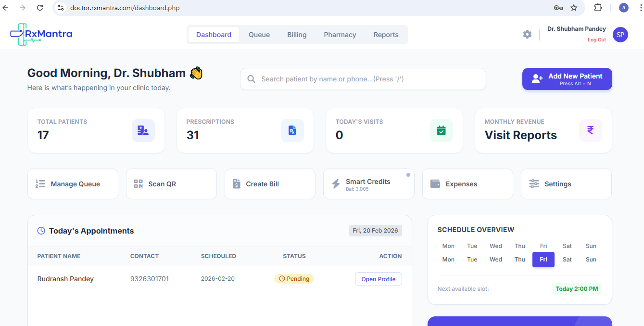
Task: Switch to the Queue tab
Action: pyautogui.click(x=259, y=35)
